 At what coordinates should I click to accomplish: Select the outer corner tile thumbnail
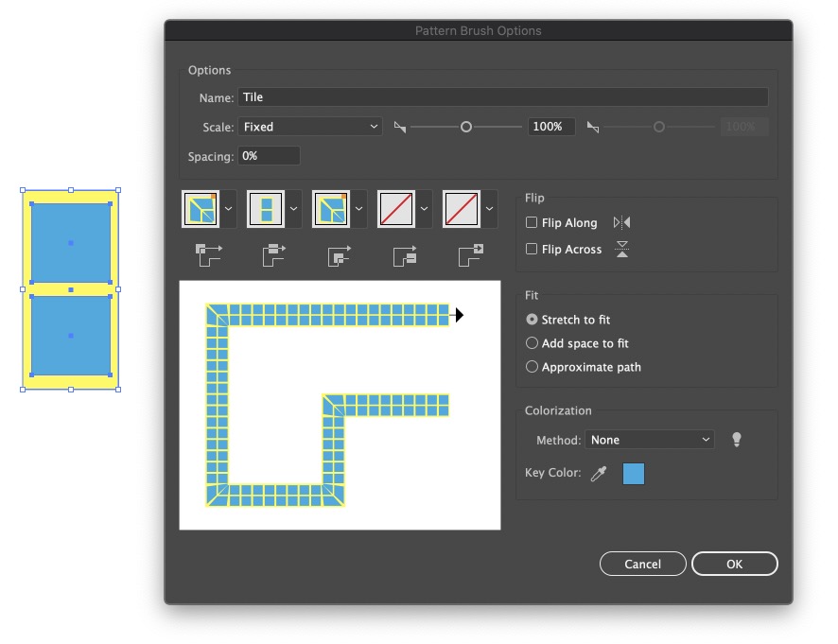tap(201, 208)
